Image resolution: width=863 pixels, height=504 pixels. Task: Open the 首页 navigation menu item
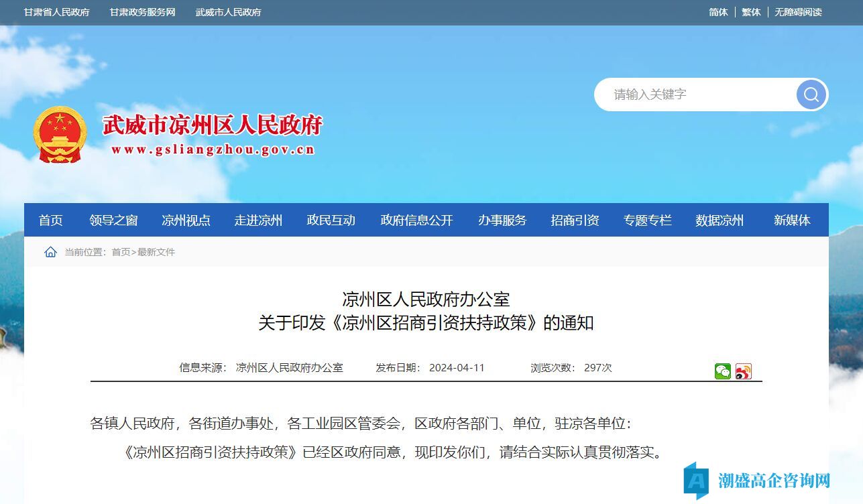51,220
